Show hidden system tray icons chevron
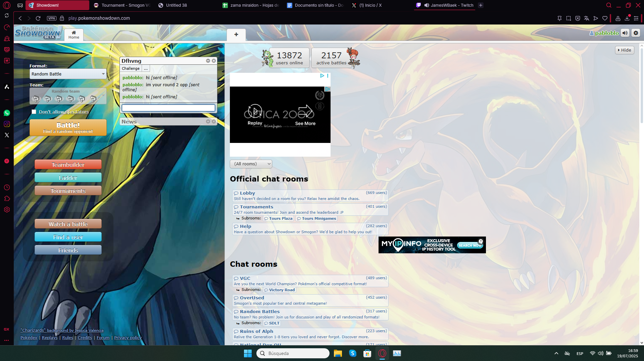Image resolution: width=644 pixels, height=361 pixels. [x=556, y=353]
